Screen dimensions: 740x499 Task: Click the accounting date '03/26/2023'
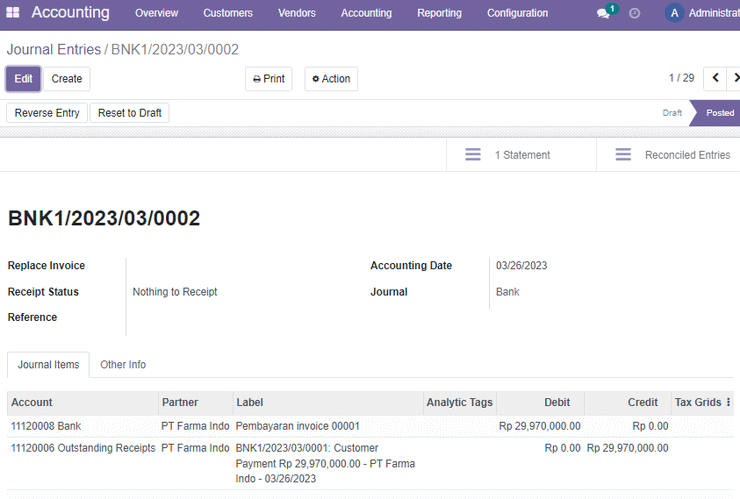coord(521,265)
